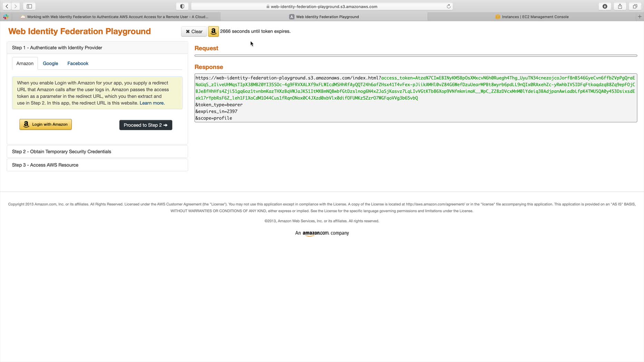Viewport: 644px width, 362px height.
Task: Click the Response section heading
Action: (x=209, y=67)
